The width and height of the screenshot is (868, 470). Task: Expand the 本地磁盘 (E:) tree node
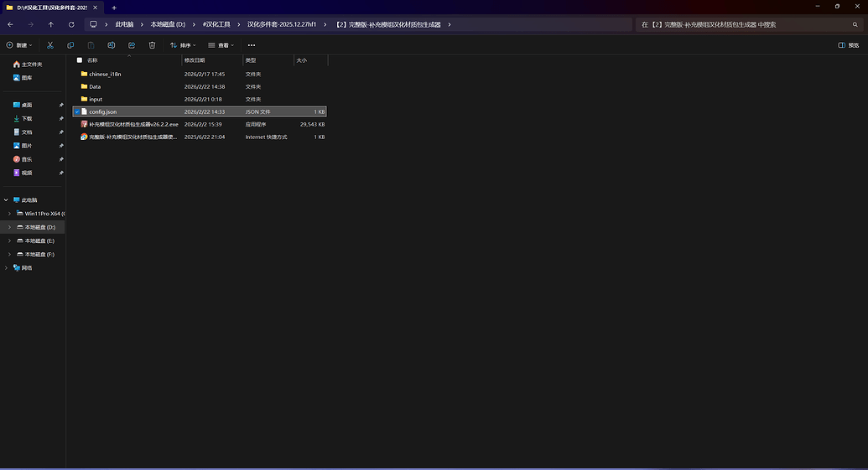coord(9,240)
